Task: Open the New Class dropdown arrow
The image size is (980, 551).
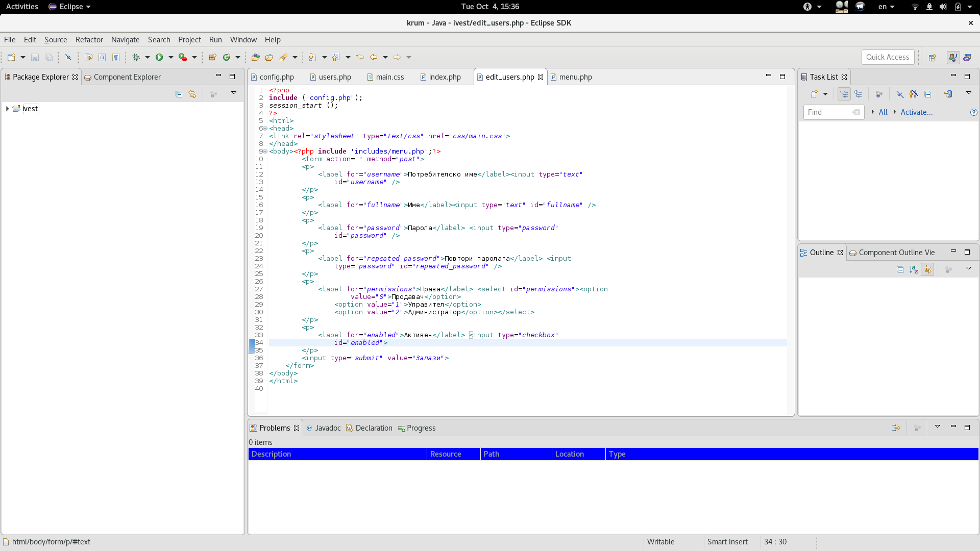Action: pos(237,57)
